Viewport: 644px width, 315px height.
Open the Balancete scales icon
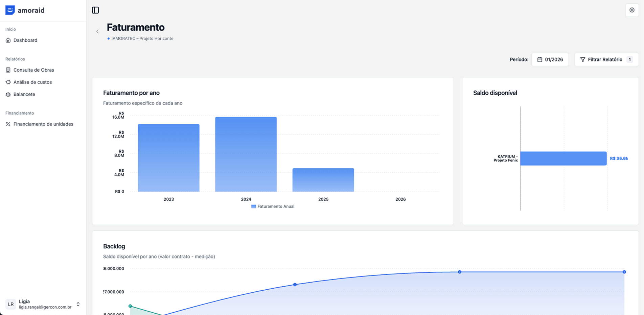point(8,94)
